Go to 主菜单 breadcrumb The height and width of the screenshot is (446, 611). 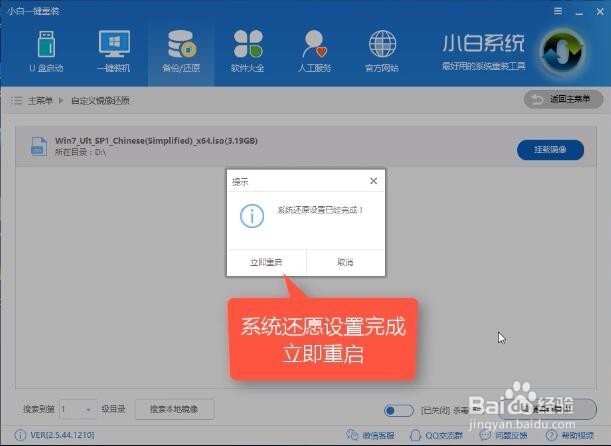pyautogui.click(x=40, y=101)
